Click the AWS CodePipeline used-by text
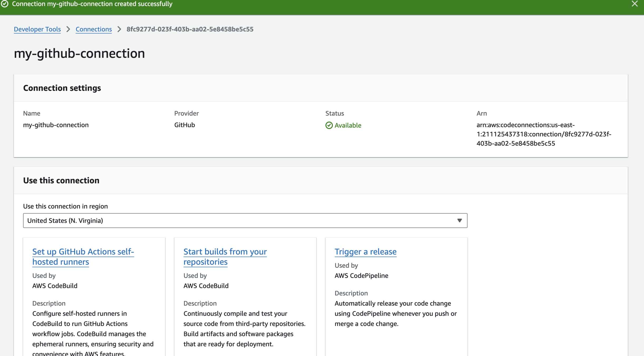644x356 pixels. click(361, 276)
